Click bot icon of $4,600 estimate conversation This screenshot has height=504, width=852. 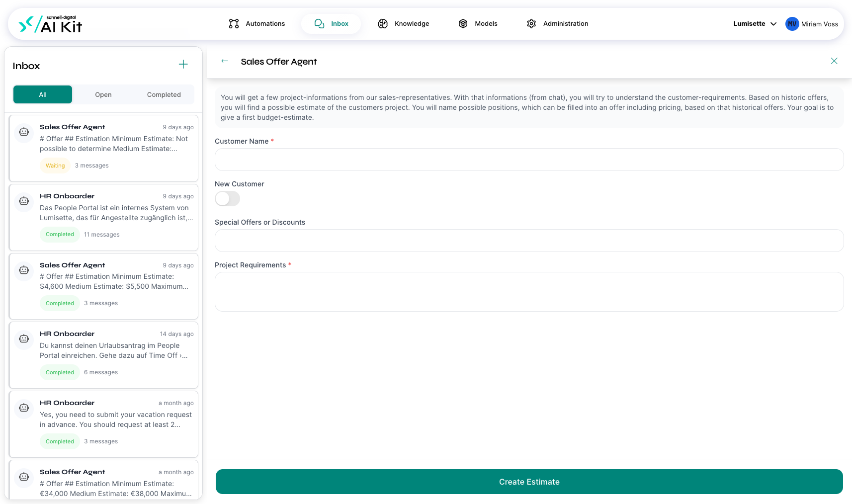(24, 270)
